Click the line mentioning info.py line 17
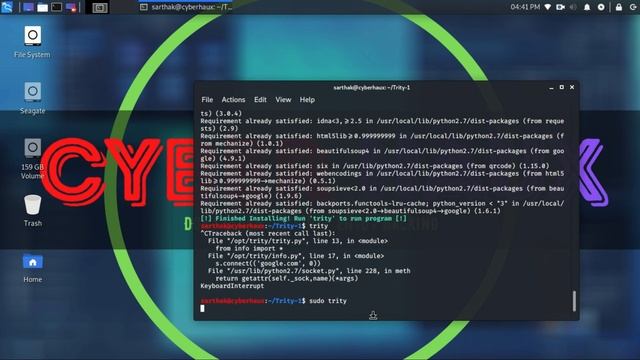This screenshot has height=360, width=640. click(296, 256)
